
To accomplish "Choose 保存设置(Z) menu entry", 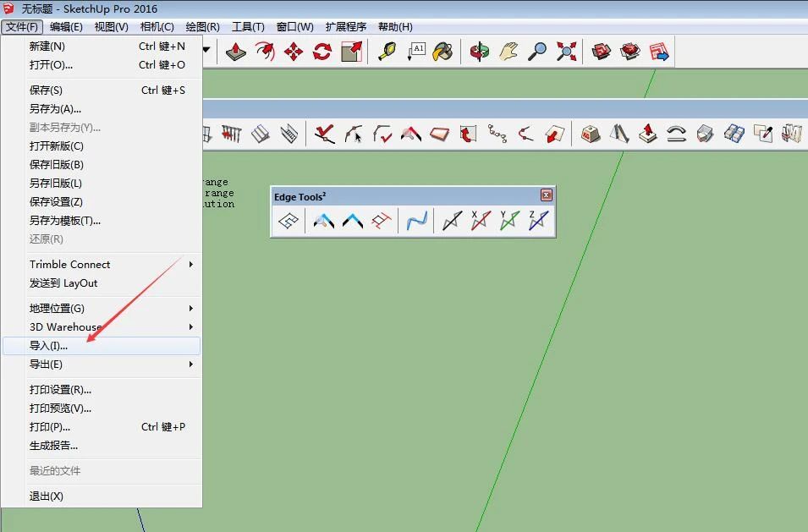I will pyautogui.click(x=102, y=202).
